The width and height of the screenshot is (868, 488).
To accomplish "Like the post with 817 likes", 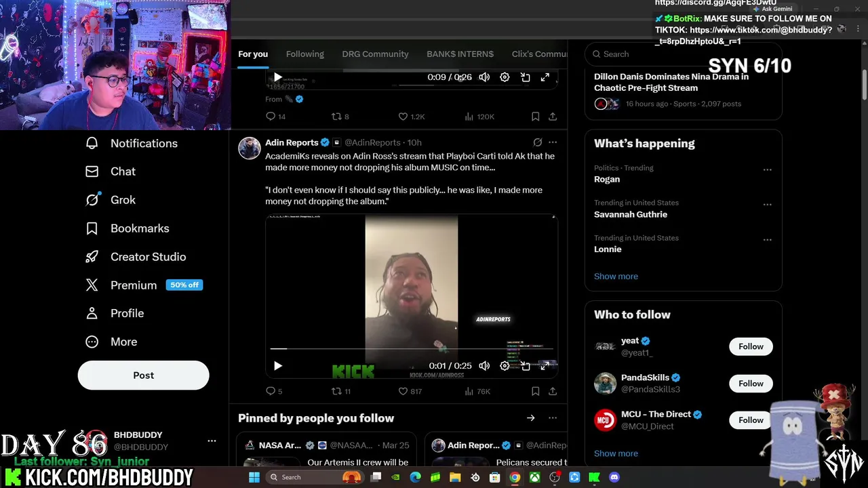I will tap(410, 391).
